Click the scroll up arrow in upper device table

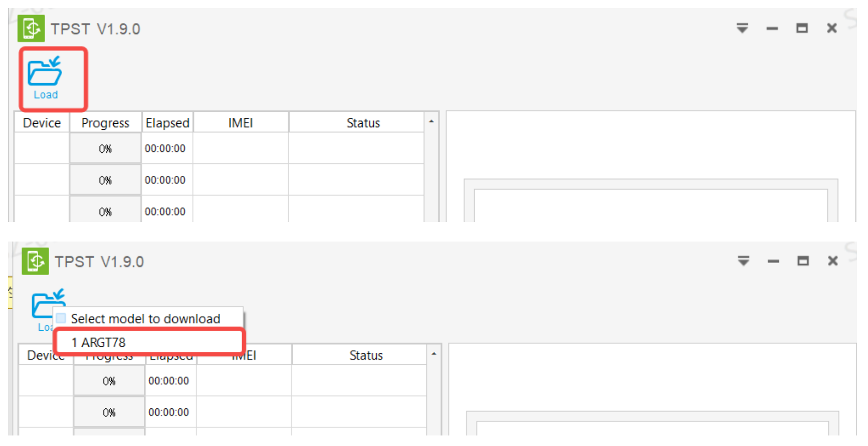431,122
